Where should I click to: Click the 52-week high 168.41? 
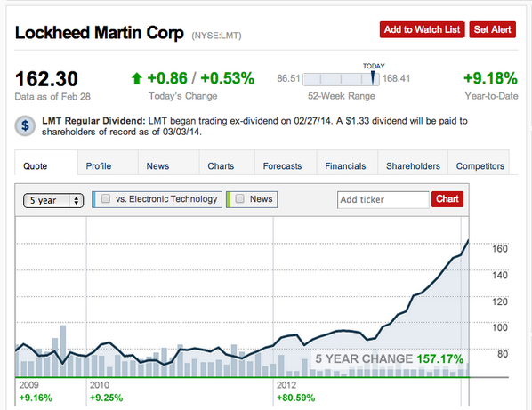coord(396,78)
